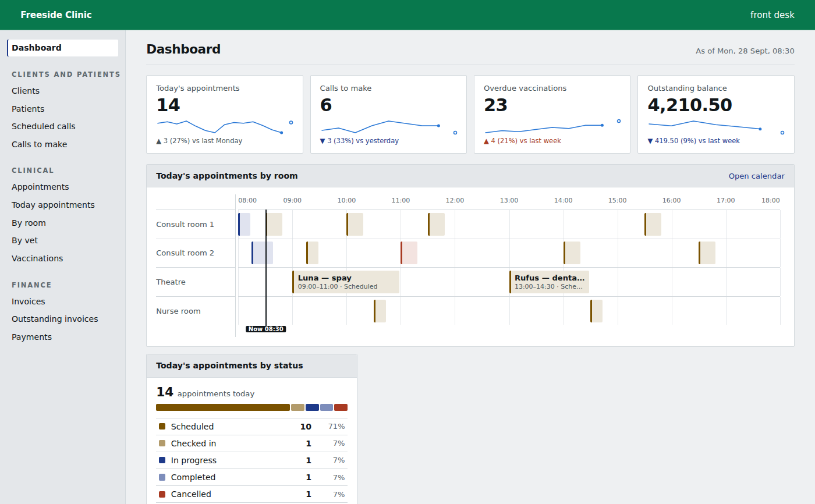Click the Freeside Clinic header title
815x504 pixels.
(x=56, y=15)
